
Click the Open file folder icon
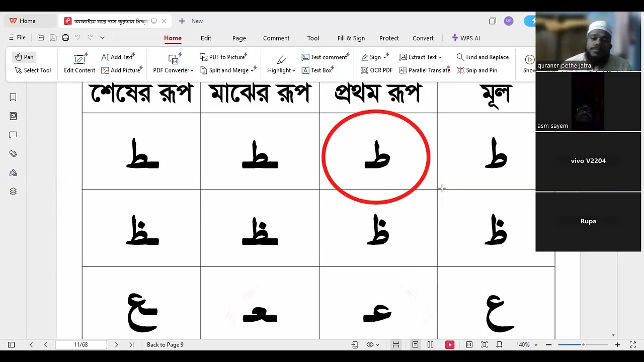tap(41, 38)
